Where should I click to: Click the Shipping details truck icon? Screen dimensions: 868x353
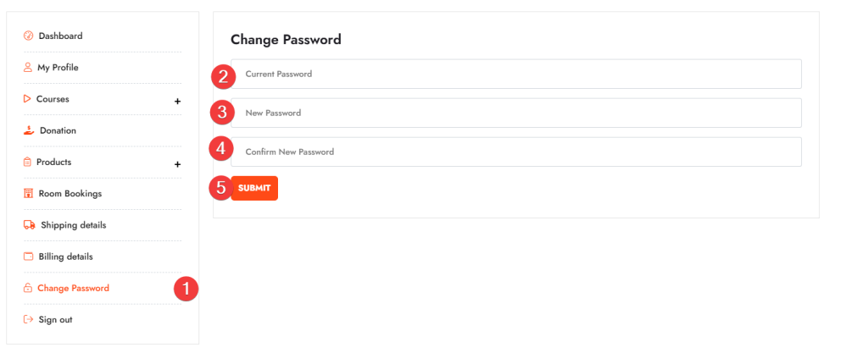(x=29, y=225)
